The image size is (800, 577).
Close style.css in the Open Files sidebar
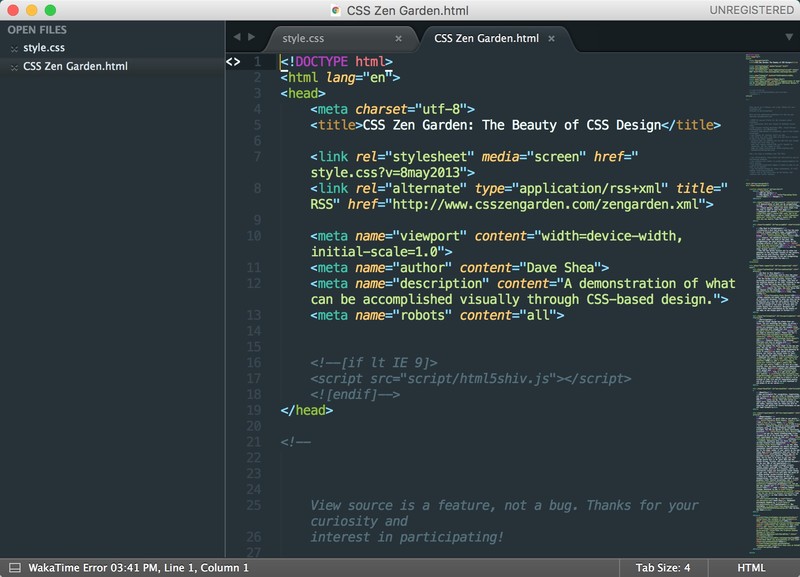click(14, 49)
